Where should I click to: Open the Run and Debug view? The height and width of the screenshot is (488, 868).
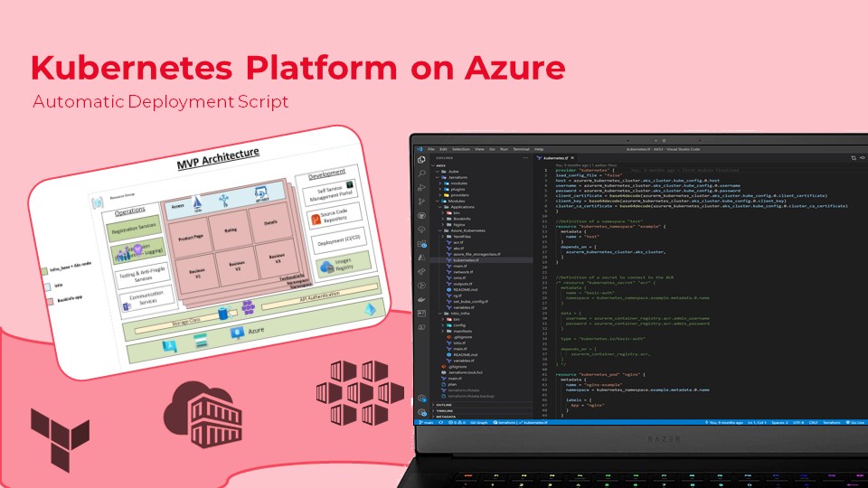(x=422, y=188)
